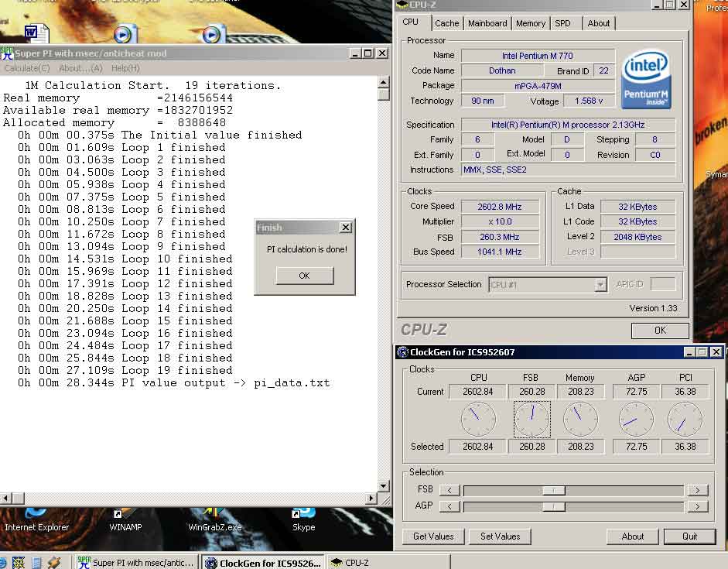Open the About menu in Super PI

(80, 68)
